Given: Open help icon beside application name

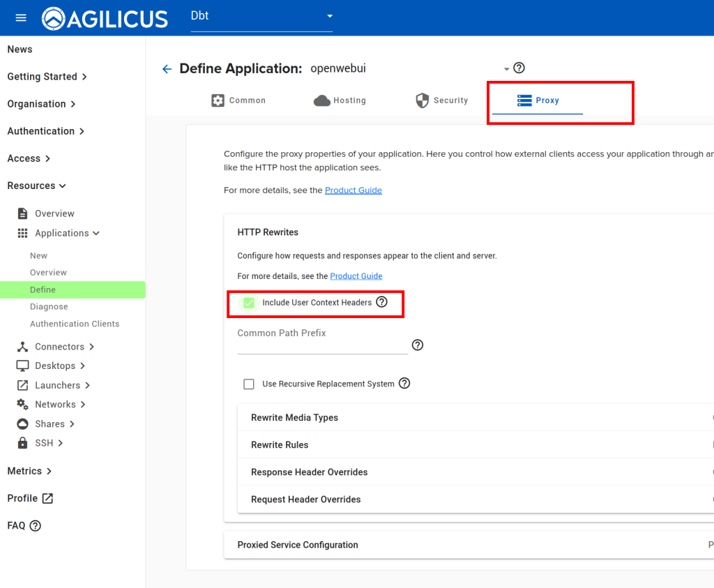Looking at the screenshot, I should pyautogui.click(x=519, y=68).
